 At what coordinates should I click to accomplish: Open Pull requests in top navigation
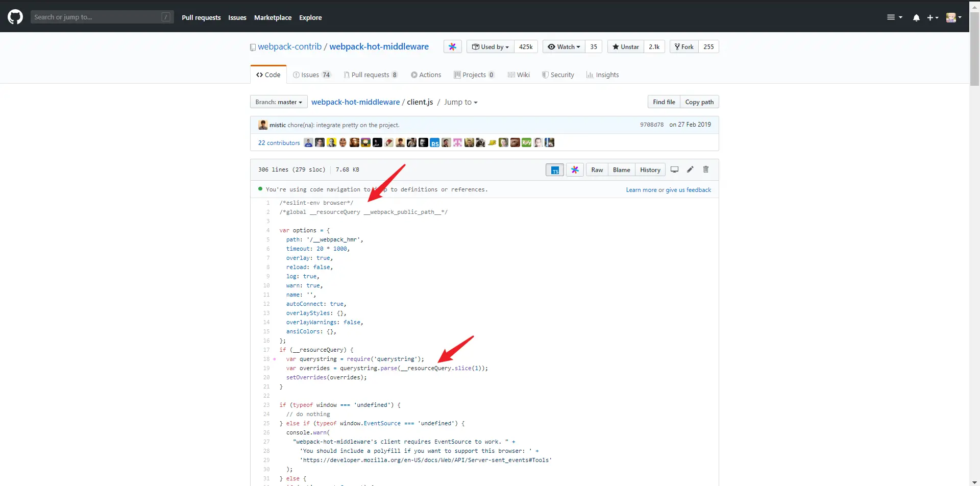pos(201,17)
